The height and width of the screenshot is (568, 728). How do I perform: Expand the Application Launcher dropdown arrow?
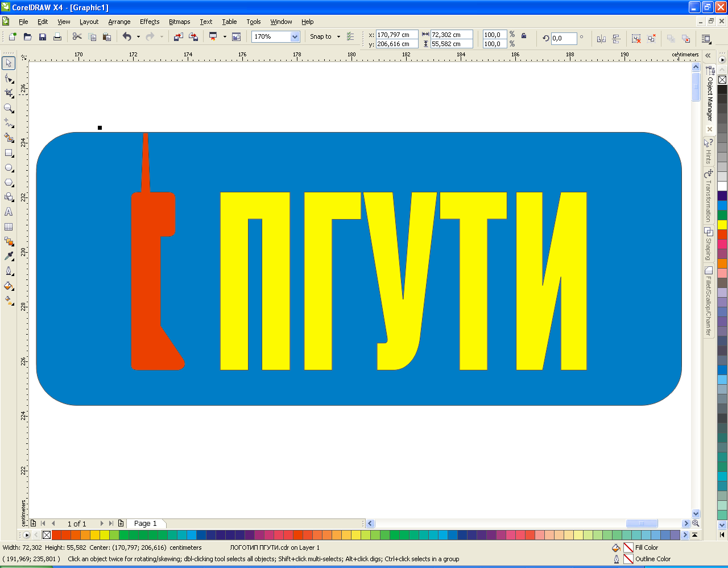click(225, 37)
